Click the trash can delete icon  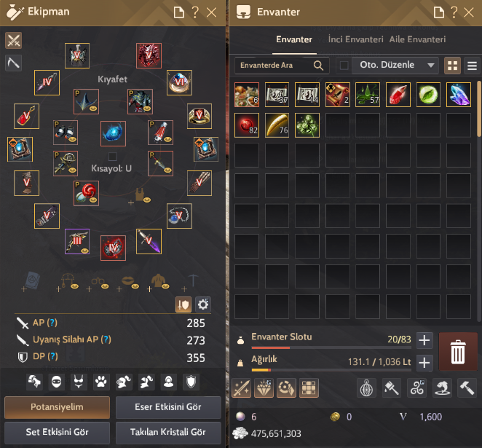point(458,351)
